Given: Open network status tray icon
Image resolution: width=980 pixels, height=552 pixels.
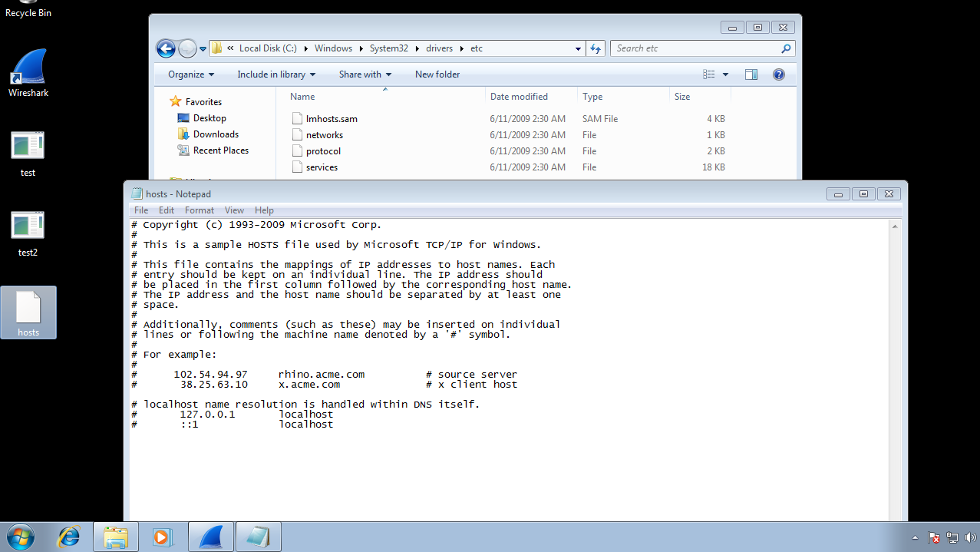Looking at the screenshot, I should (x=952, y=537).
